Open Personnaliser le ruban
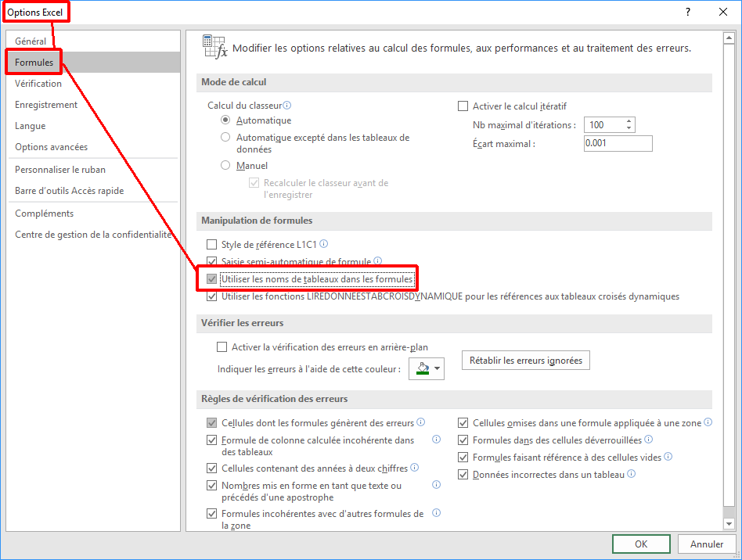Image resolution: width=742 pixels, height=560 pixels. 60,169
